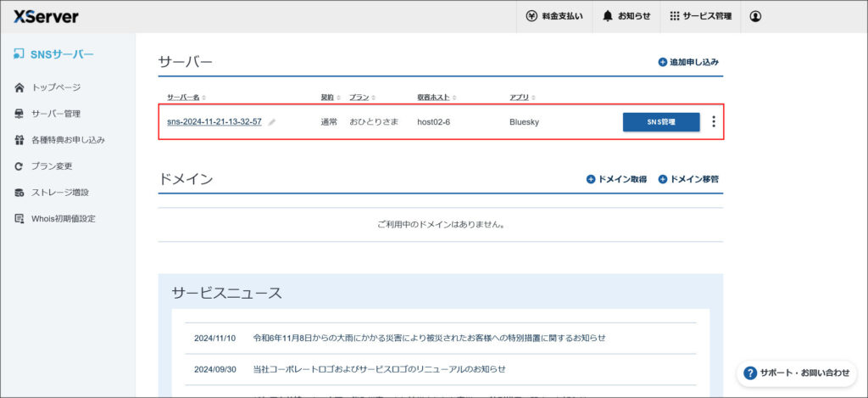Click the XServer logo
The width and height of the screenshot is (868, 398).
(x=46, y=17)
